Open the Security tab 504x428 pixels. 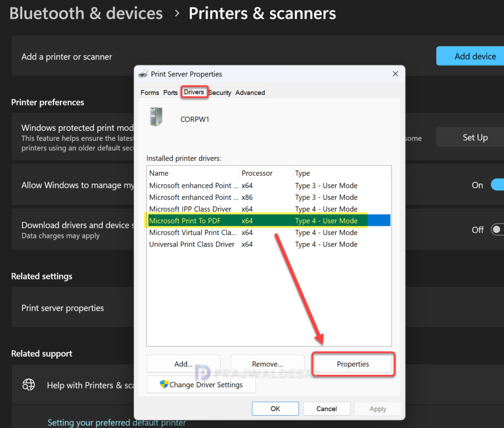[x=220, y=92]
